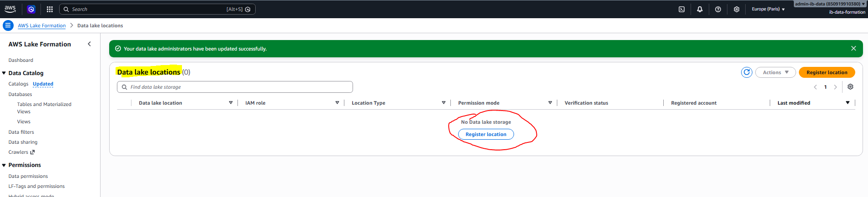Open Views in sidebar
This screenshot has width=868, height=197.
click(24, 121)
